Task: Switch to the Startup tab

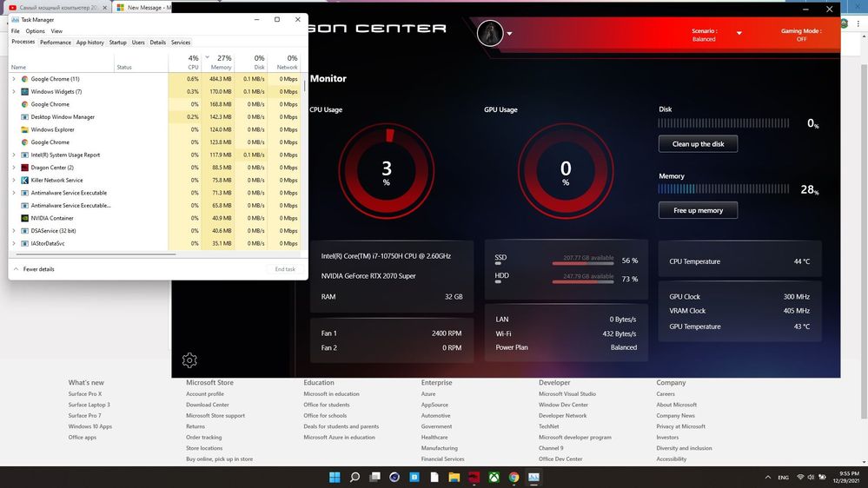Action: pyautogui.click(x=117, y=42)
